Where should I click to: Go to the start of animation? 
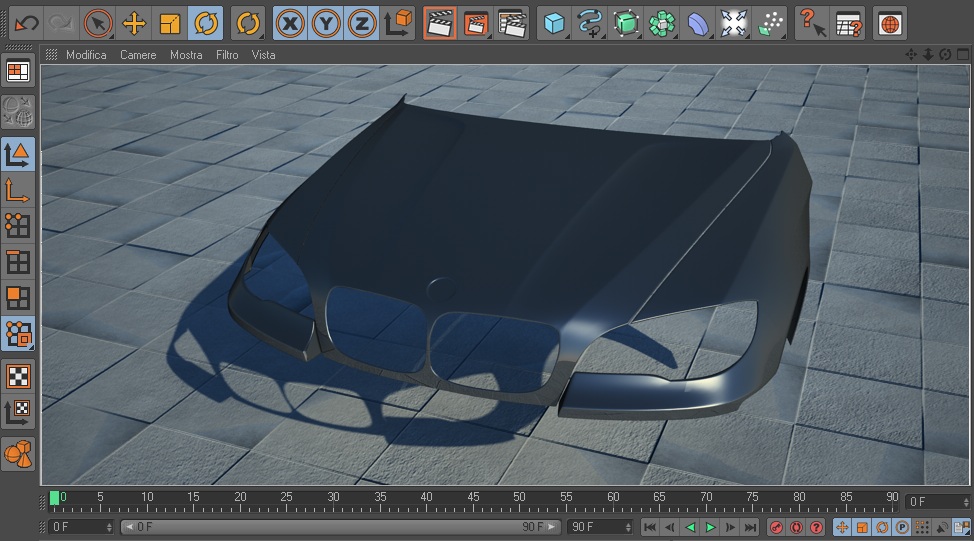(650, 527)
